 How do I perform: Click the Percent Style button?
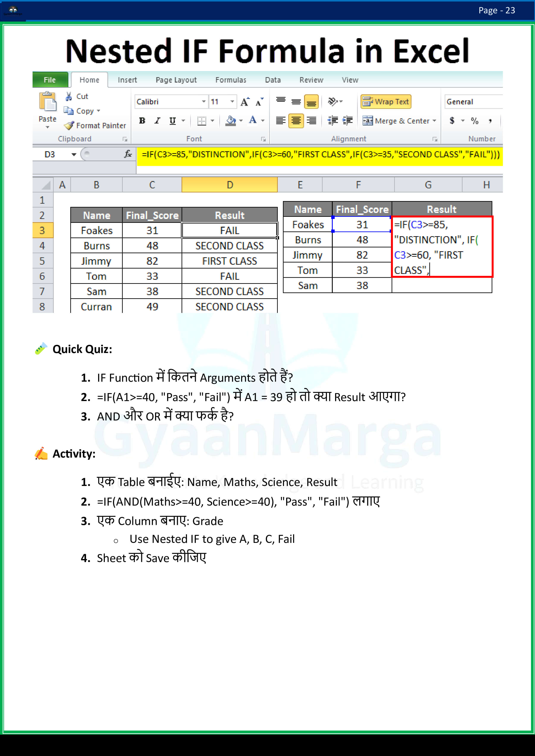point(474,121)
